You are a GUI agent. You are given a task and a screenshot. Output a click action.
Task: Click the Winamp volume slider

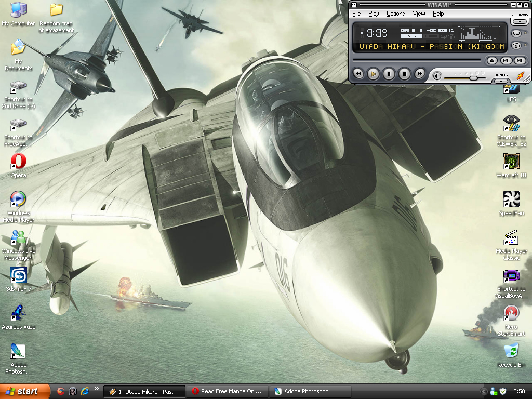465,78
